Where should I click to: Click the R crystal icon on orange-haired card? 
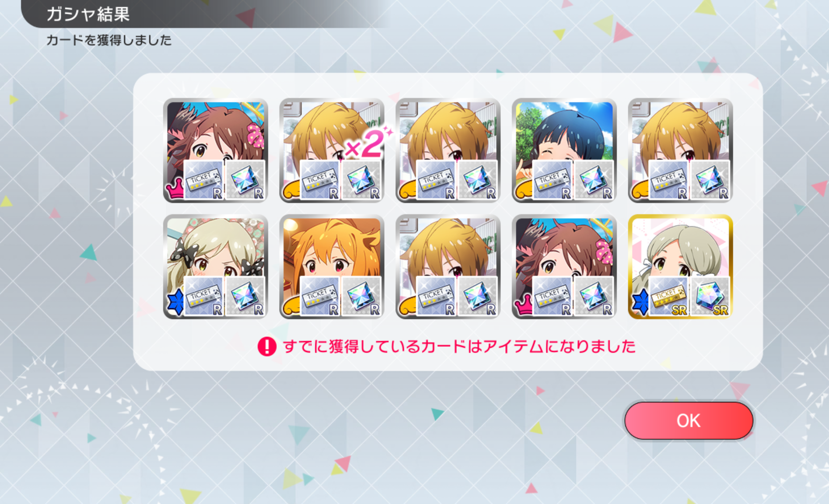click(x=361, y=296)
